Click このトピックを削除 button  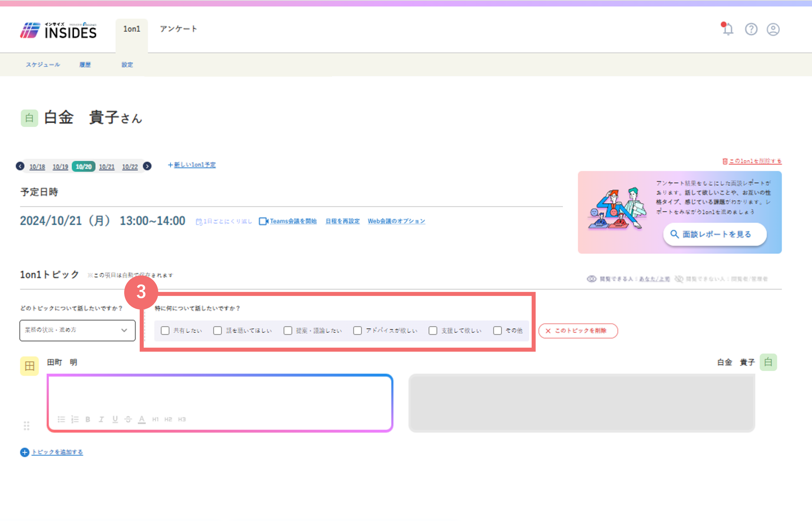tap(578, 331)
